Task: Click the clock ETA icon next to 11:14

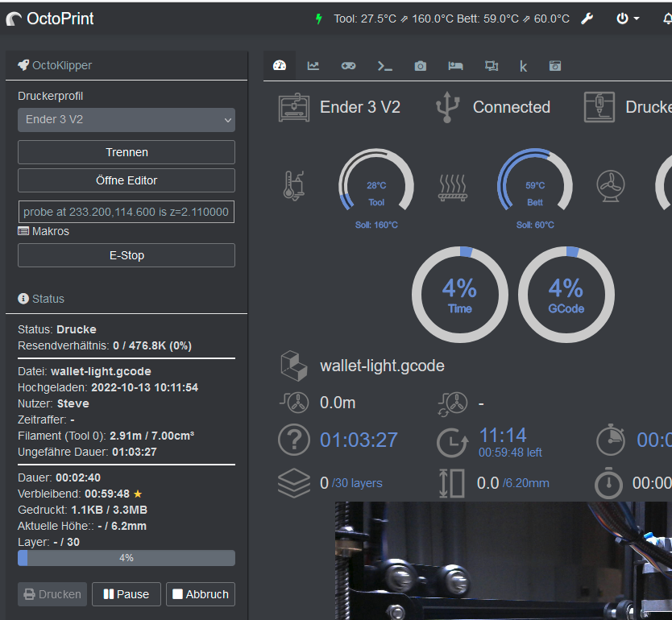Action: (452, 442)
